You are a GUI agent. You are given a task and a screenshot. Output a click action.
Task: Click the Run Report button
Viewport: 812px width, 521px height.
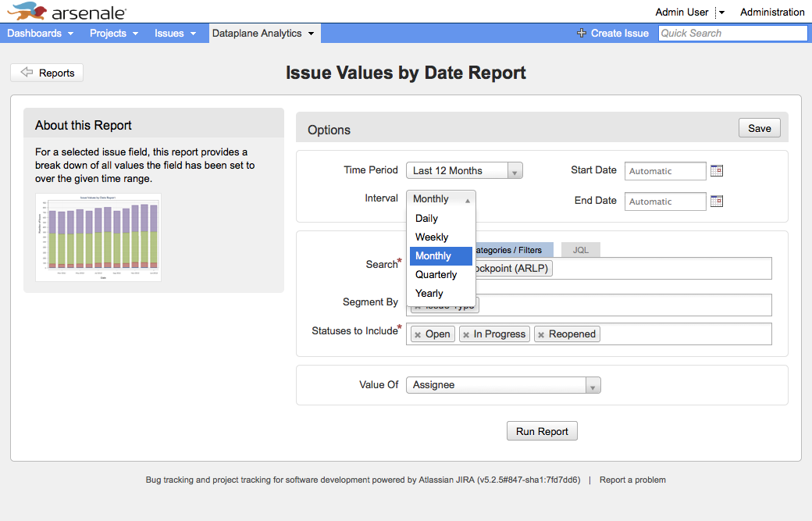click(x=542, y=431)
